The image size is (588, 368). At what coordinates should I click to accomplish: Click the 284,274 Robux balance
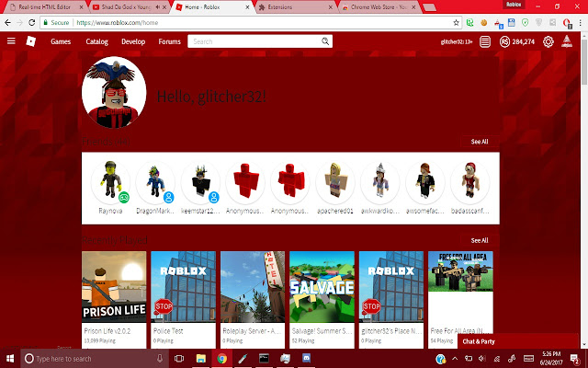point(524,41)
